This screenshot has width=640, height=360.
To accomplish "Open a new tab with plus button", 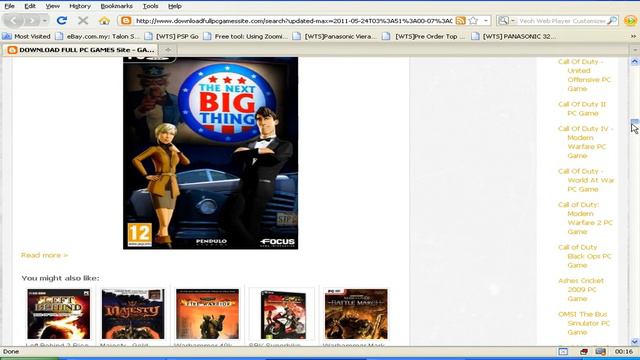I will pyautogui.click(x=168, y=50).
